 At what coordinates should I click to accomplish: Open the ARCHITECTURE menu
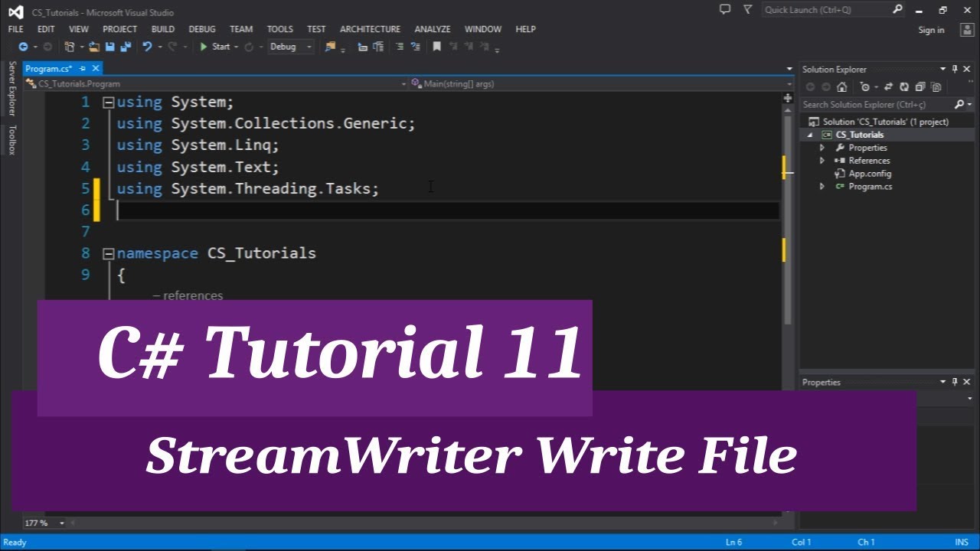tap(370, 29)
